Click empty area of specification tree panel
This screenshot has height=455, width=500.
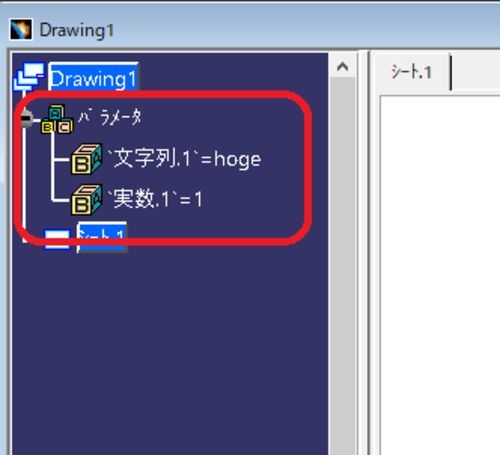170,350
